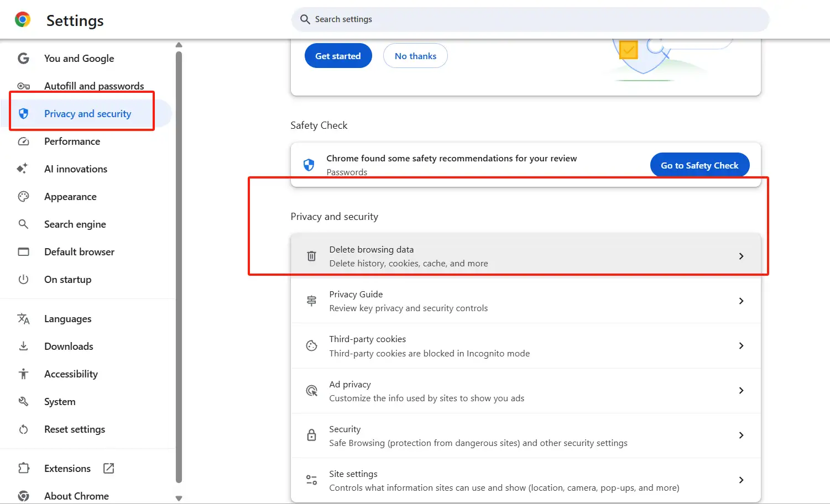The width and height of the screenshot is (830, 504).
Task: Click the wrench icon for System
Action: point(23,401)
